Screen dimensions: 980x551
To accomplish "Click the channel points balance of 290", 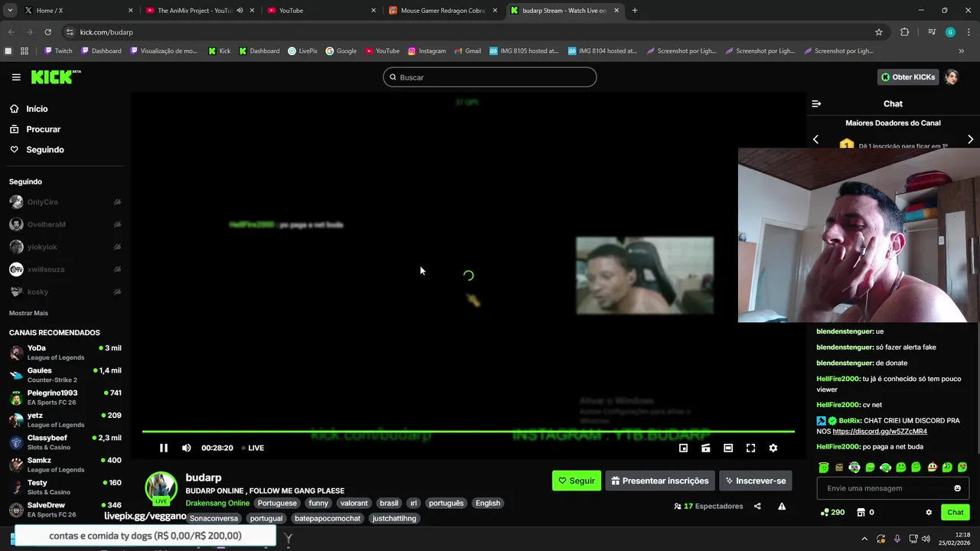I will (832, 512).
